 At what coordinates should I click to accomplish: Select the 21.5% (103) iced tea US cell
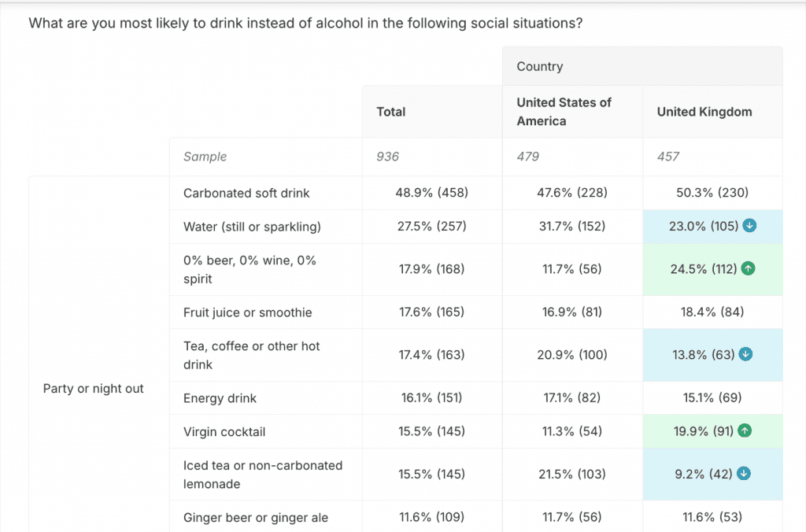point(572,474)
